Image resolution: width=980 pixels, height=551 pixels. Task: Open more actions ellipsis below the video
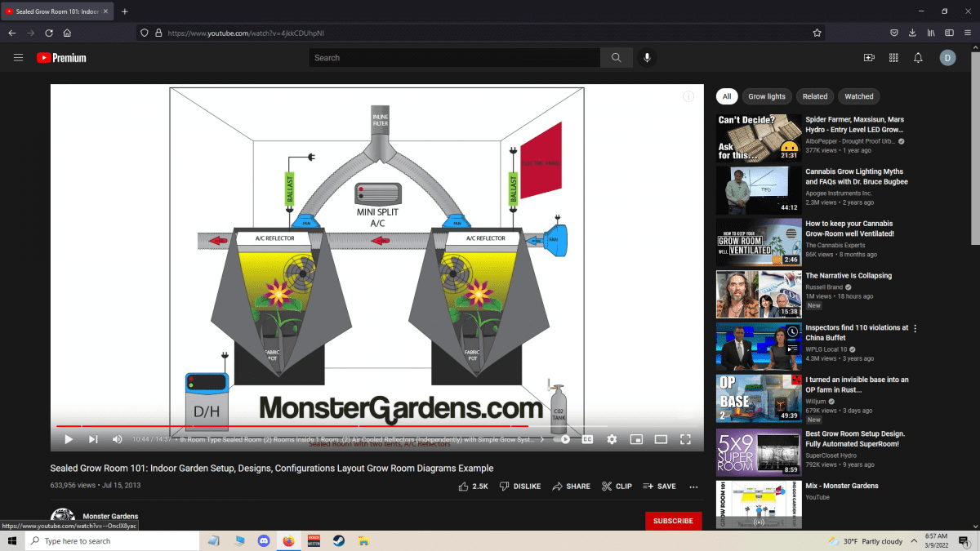693,487
